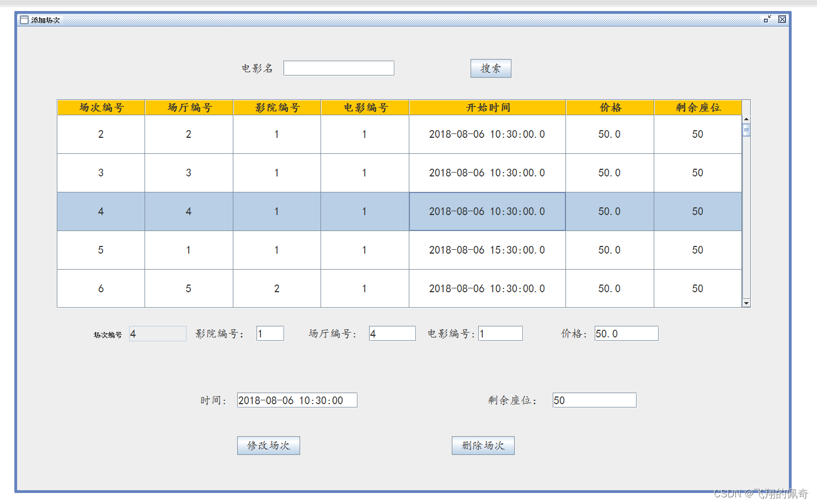Click the 搜索 search button
This screenshot has width=817, height=504.
490,68
